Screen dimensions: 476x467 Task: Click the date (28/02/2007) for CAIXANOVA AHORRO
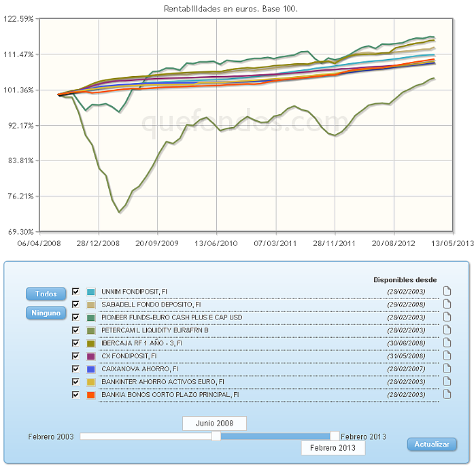[406, 369]
